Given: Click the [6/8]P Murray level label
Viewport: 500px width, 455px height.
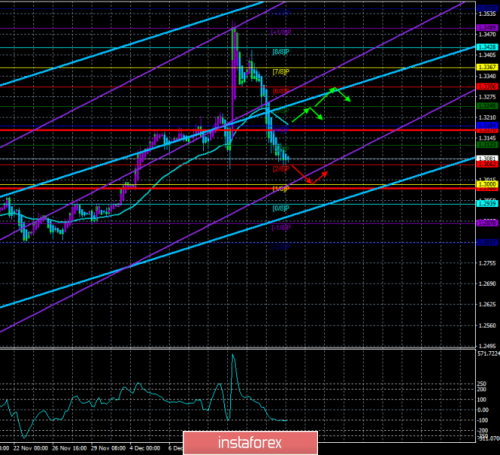Looking at the screenshot, I should [x=281, y=91].
